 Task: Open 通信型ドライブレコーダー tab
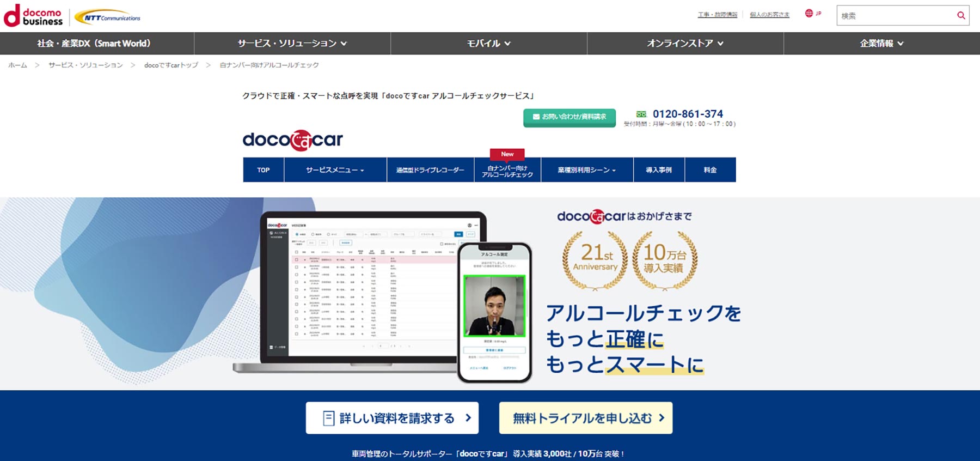pyautogui.click(x=430, y=170)
